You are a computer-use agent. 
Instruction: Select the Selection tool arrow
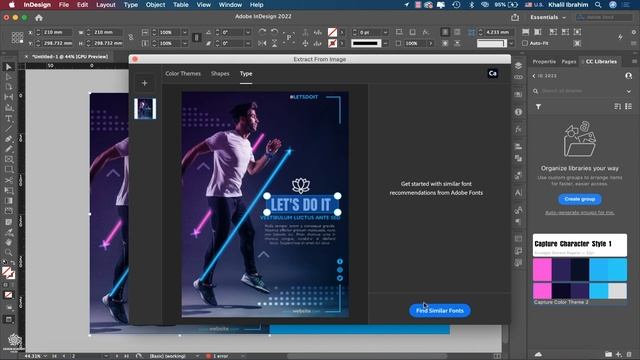[x=9, y=67]
